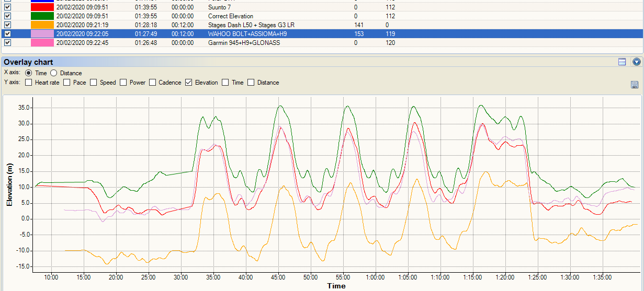Enable the Pace Y axis checkbox

pyautogui.click(x=66, y=83)
